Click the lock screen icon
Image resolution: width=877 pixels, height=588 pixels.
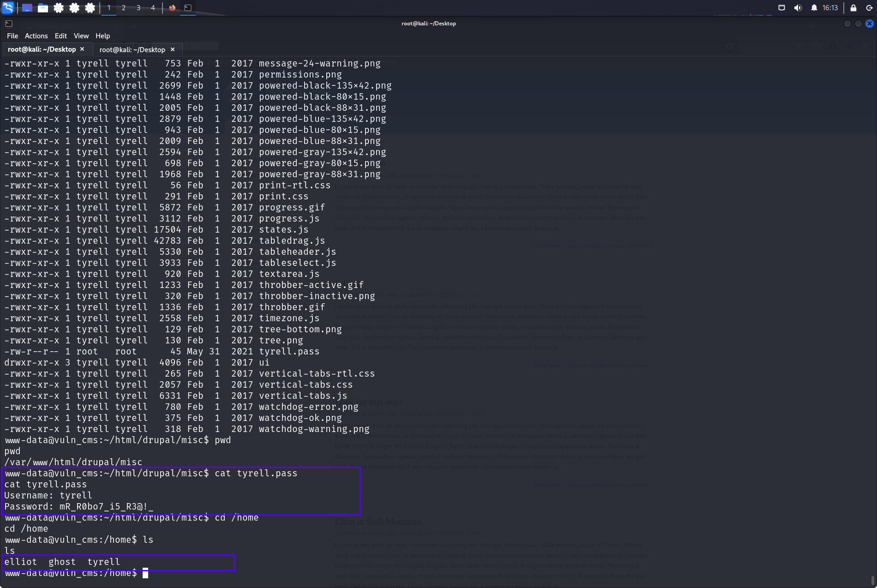853,8
